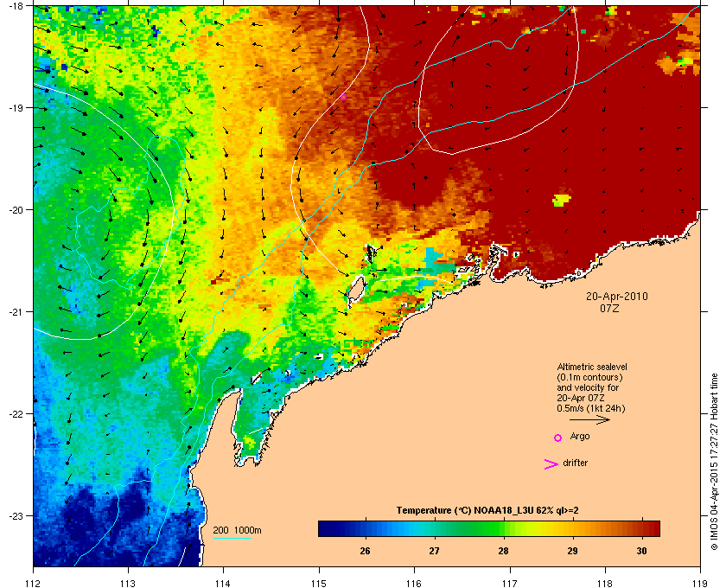
Task: Click the dark blue end of colorbar
Action: (326, 528)
